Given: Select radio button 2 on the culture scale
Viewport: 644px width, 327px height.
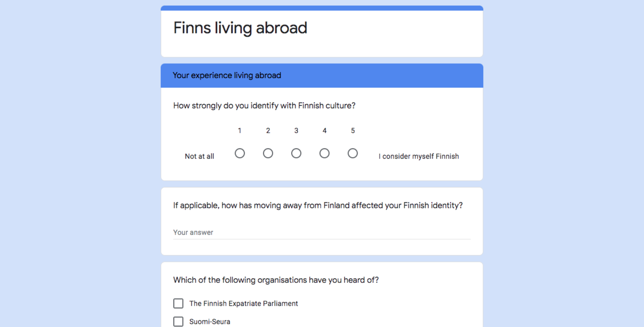Looking at the screenshot, I should pos(268,153).
